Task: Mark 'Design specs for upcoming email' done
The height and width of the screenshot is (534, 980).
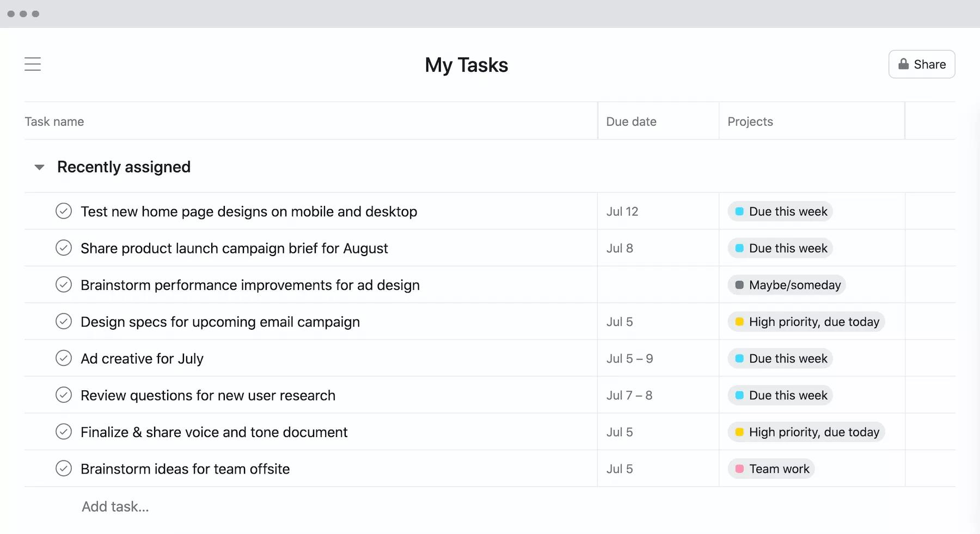Action: tap(64, 321)
